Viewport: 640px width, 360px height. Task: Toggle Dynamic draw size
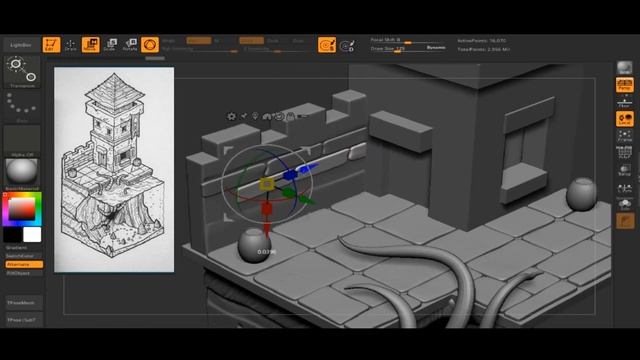coord(436,48)
